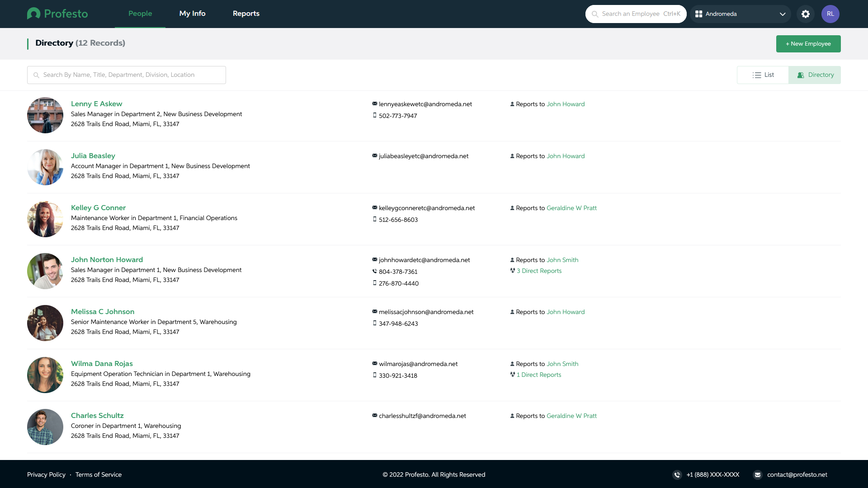Click the RL user avatar
The image size is (868, 488).
830,14
